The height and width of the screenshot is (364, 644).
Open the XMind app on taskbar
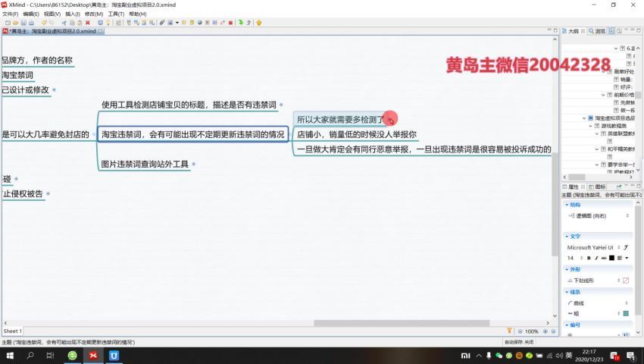pyautogui.click(x=93, y=355)
